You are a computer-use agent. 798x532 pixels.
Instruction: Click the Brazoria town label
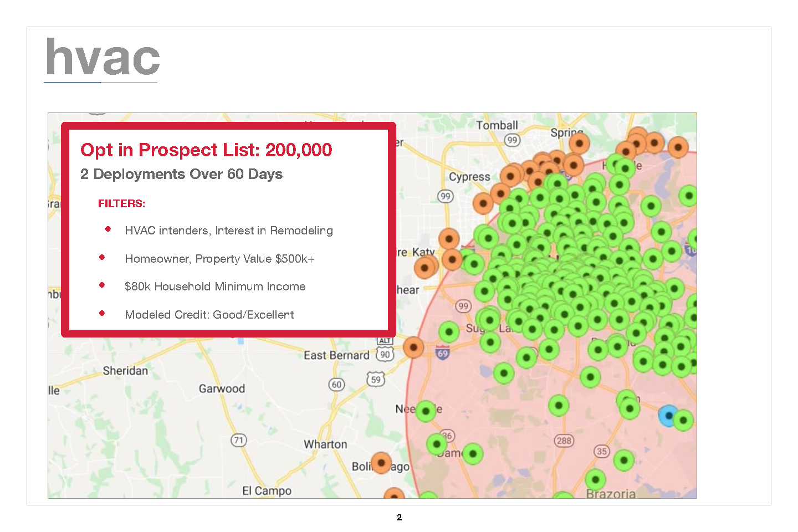tap(611, 493)
